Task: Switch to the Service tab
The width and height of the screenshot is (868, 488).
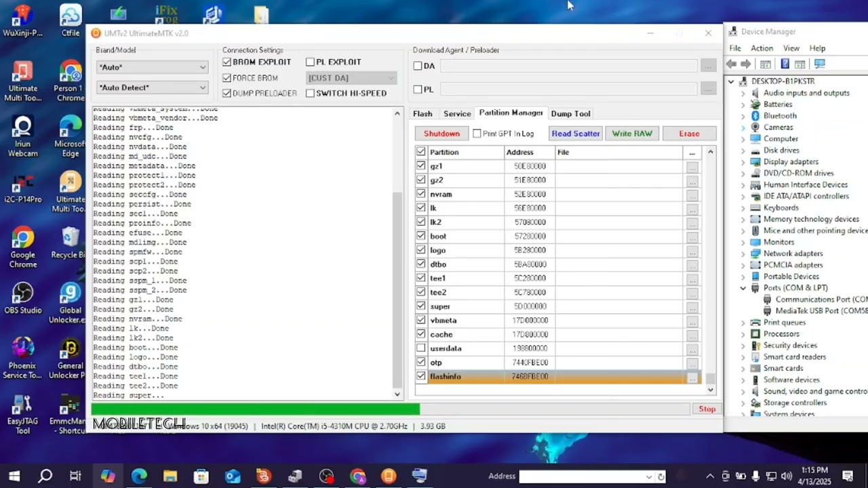Action: 457,114
